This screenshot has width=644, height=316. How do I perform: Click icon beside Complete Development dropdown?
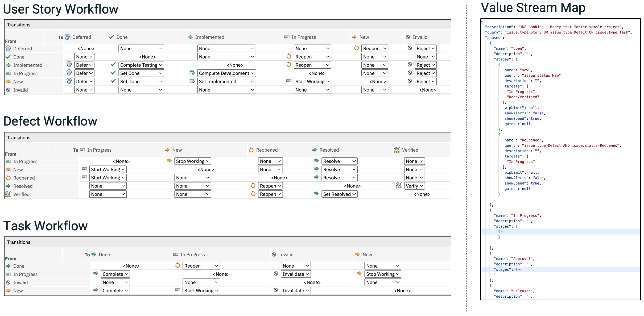click(192, 73)
